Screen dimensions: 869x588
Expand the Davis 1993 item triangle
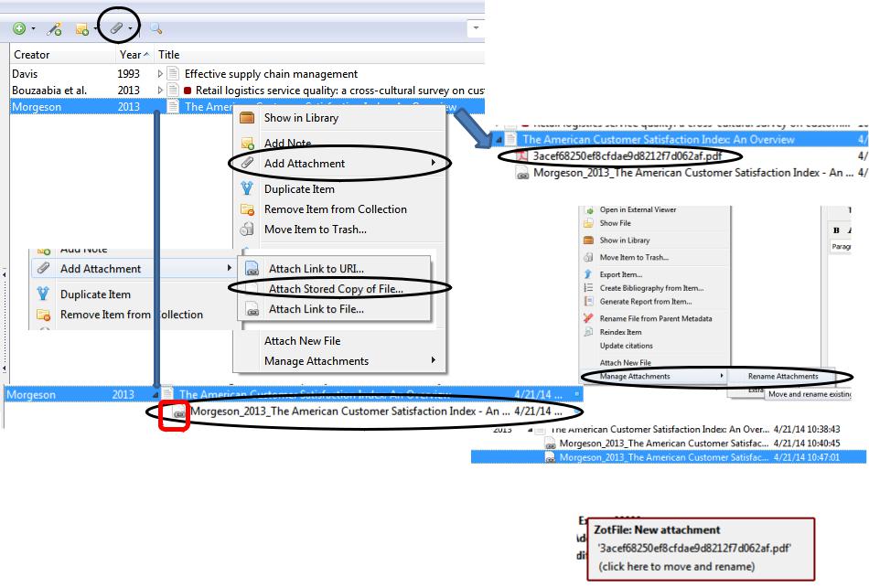160,74
